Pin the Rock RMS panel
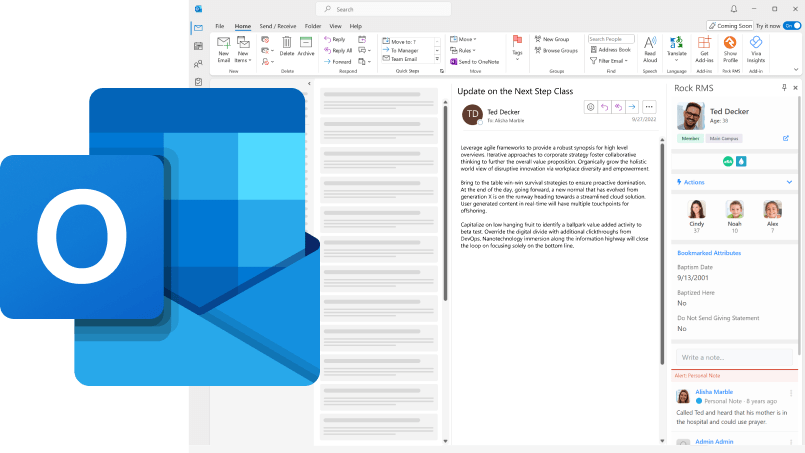Screen dimensions: 805x453 point(784,88)
